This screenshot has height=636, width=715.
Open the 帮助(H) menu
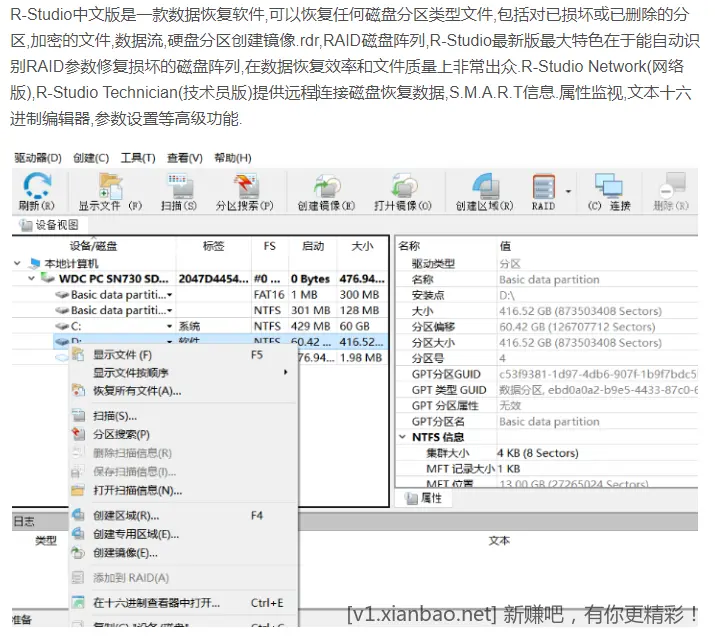pos(233,158)
